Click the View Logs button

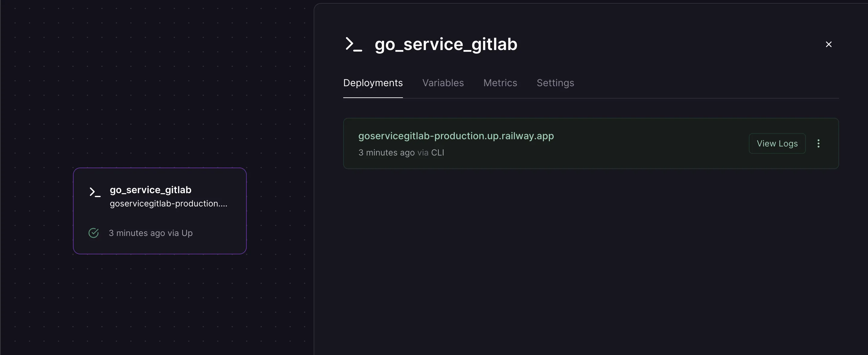(x=777, y=143)
